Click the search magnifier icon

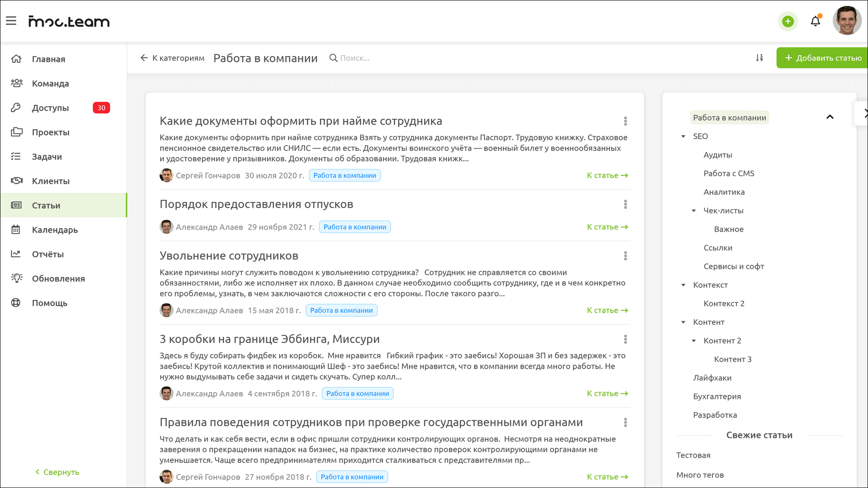333,58
